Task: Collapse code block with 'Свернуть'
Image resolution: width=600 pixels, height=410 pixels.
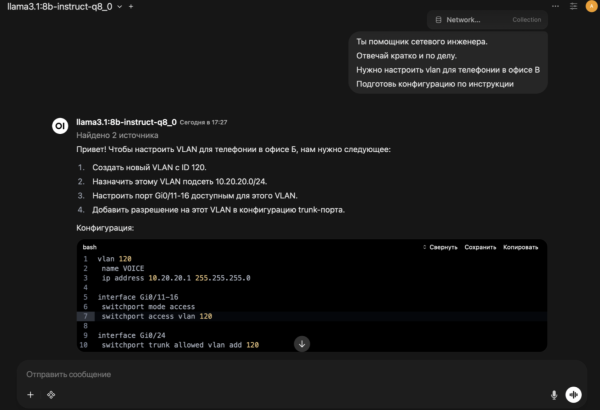Action: (440, 247)
